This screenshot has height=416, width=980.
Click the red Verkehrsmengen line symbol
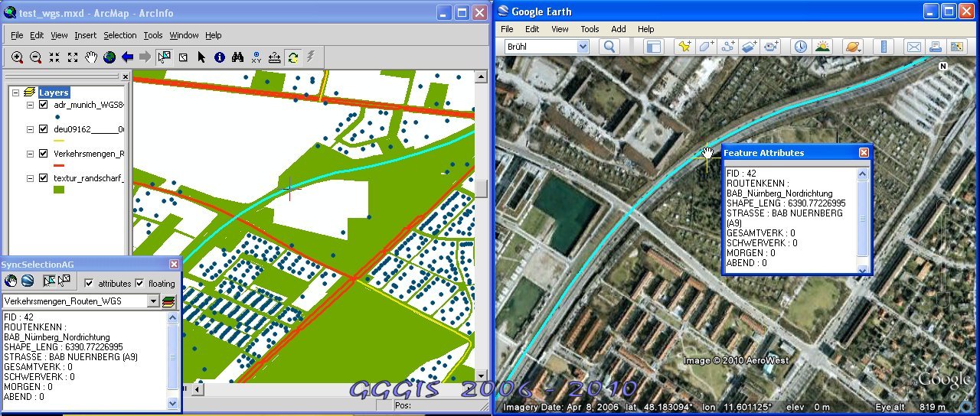pyautogui.click(x=59, y=165)
